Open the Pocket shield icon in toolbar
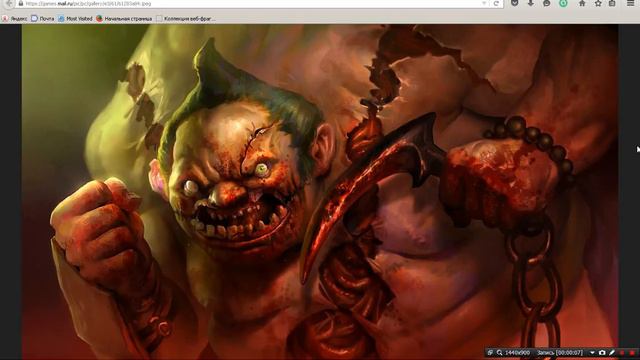 pyautogui.click(x=515, y=3)
